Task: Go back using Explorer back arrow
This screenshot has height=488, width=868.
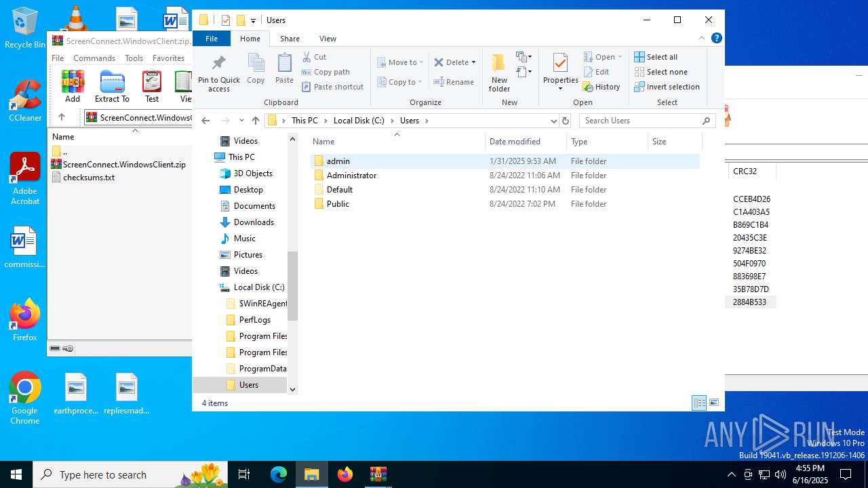Action: [x=205, y=121]
